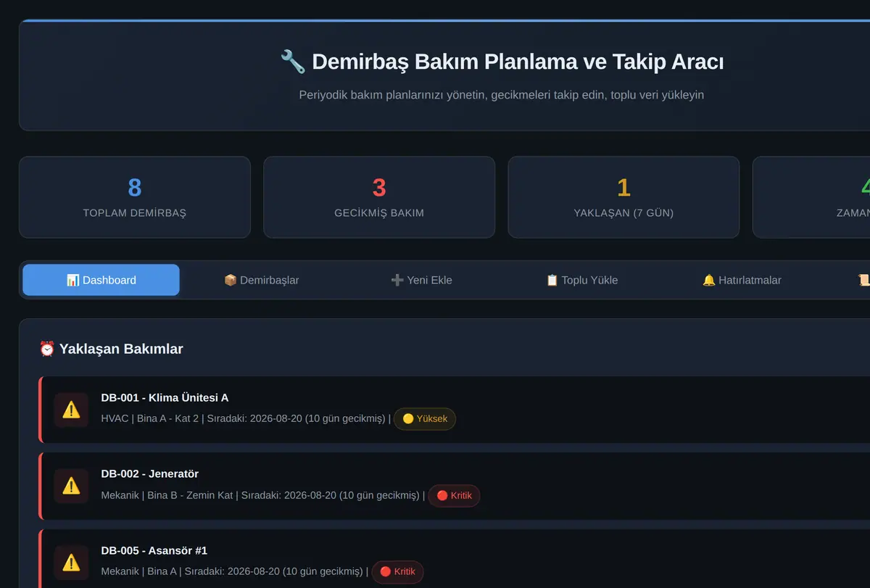Select the Gecikmiş Bakım stat card

pos(379,197)
